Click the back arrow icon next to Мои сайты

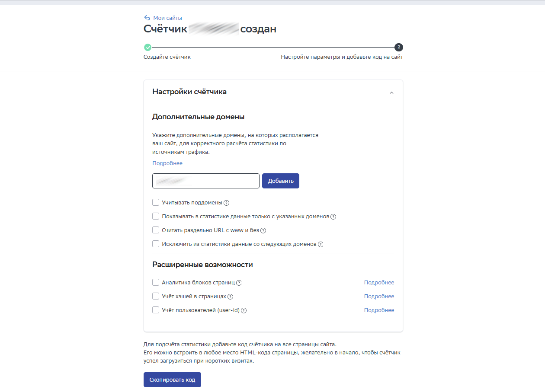tap(147, 17)
